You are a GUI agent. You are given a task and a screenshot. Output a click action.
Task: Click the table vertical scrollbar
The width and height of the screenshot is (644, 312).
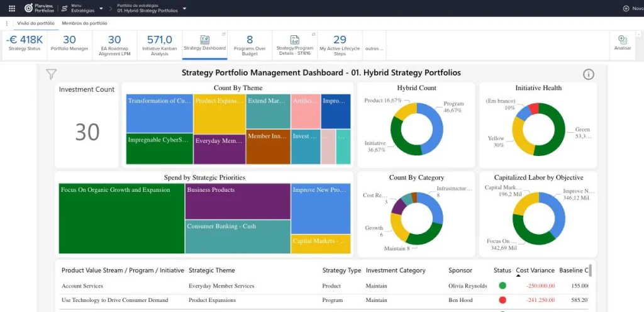[x=590, y=270]
